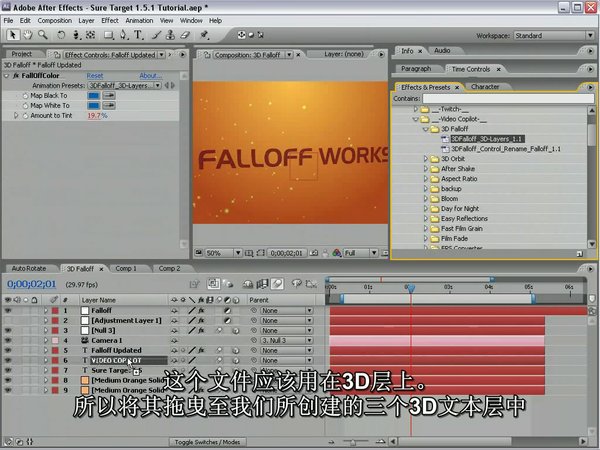The height and width of the screenshot is (450, 600).
Task: Click the Toggle Switches / Modes button
Action: [x=207, y=441]
